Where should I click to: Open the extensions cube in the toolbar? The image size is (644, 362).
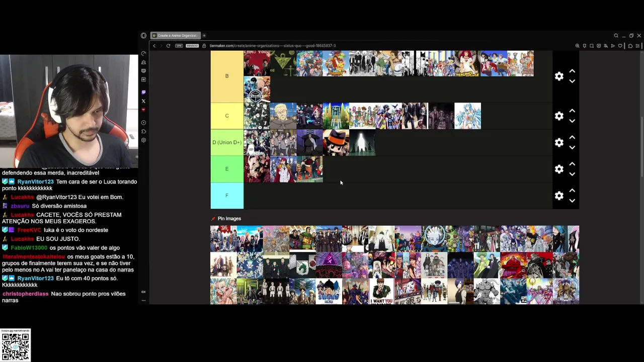tap(630, 46)
